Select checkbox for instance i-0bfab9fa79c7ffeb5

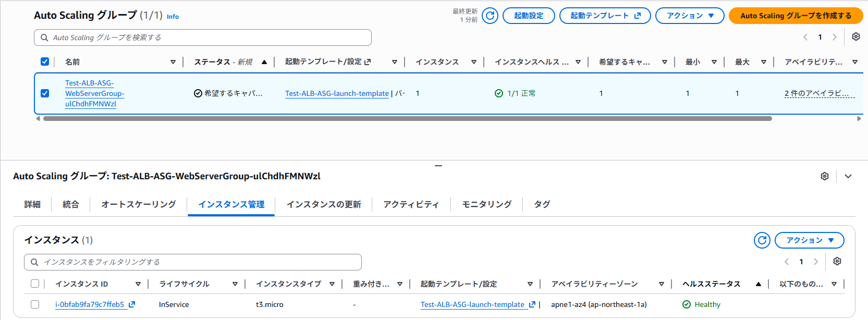pos(35,304)
